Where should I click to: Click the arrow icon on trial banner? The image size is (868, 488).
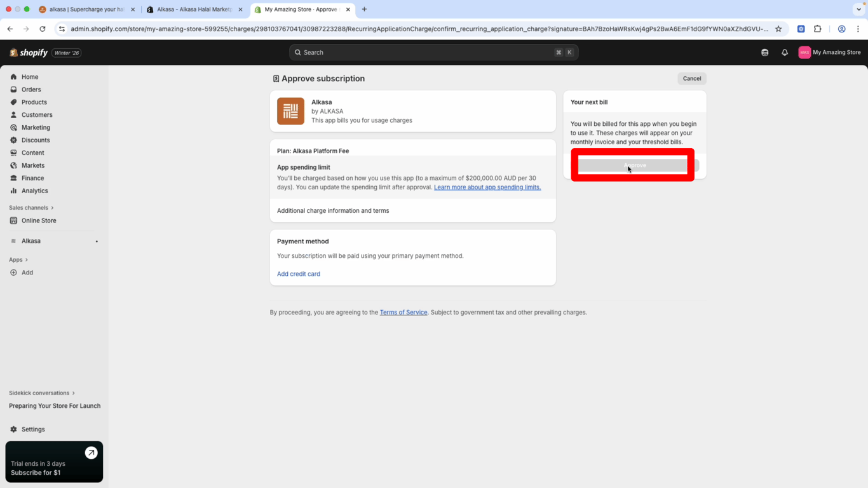click(91, 453)
